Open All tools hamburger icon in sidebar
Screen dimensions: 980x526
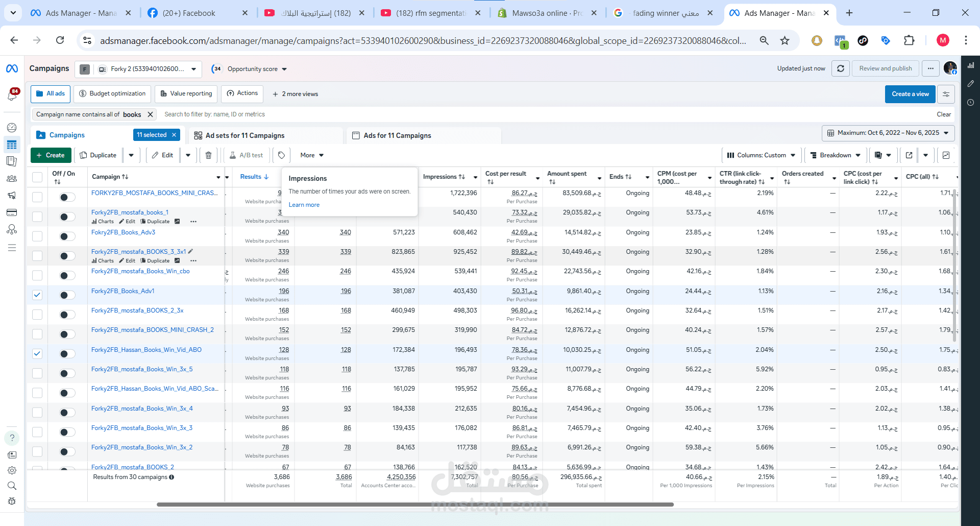pos(12,248)
